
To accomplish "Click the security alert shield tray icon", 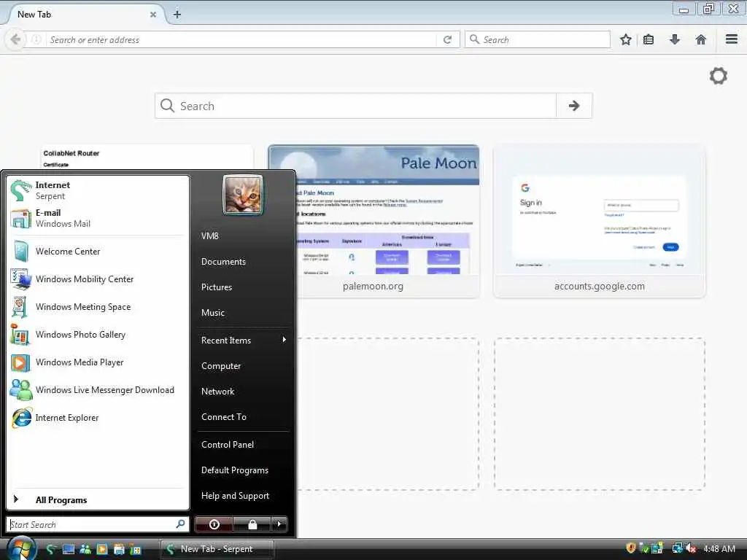I will (631, 548).
